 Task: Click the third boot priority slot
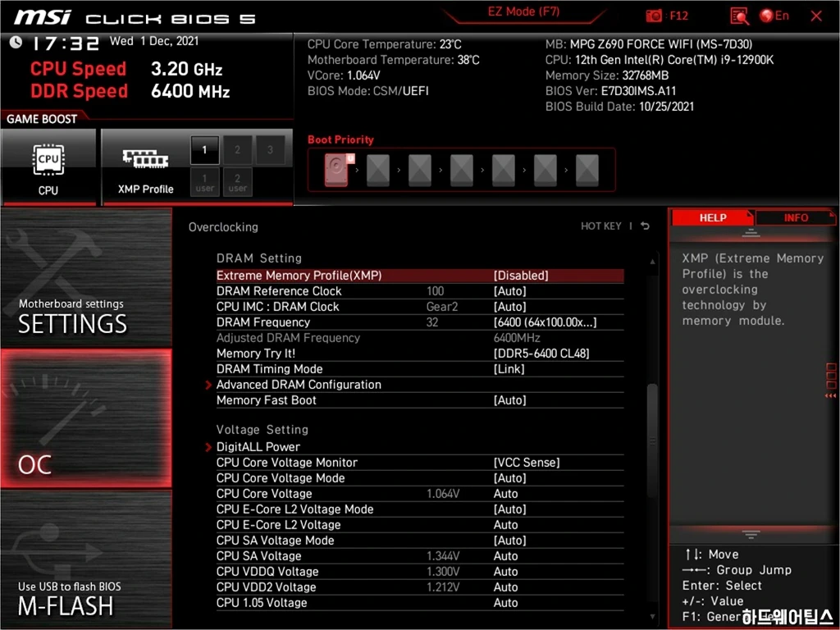click(x=419, y=170)
